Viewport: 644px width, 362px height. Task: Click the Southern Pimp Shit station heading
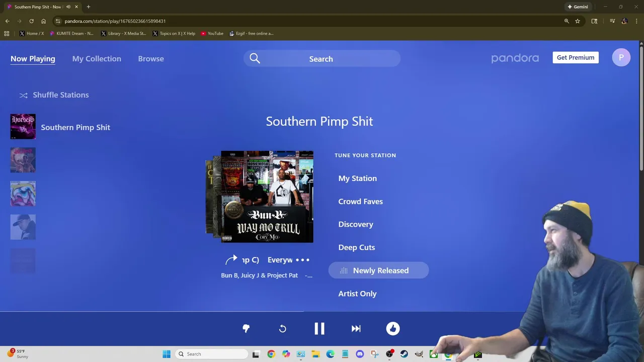click(319, 121)
